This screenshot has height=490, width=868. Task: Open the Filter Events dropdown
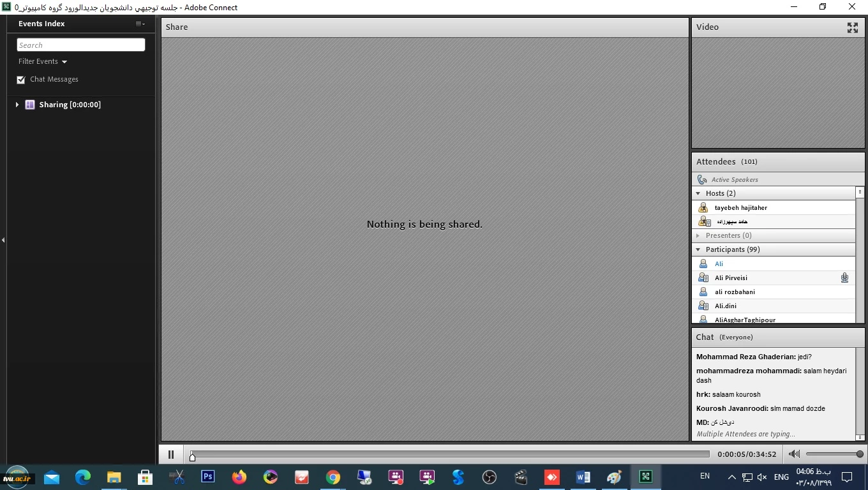(43, 61)
